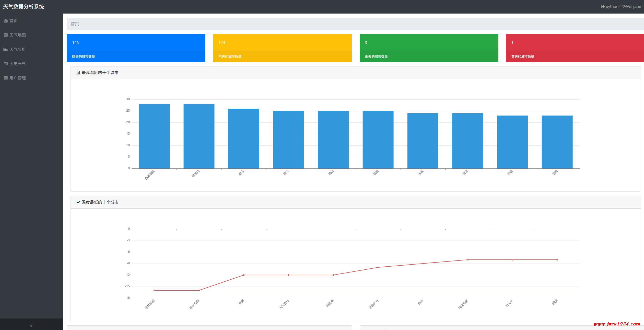Collapse the sidebar with the bottom chevron
The height and width of the screenshot is (330, 644).
click(x=31, y=326)
